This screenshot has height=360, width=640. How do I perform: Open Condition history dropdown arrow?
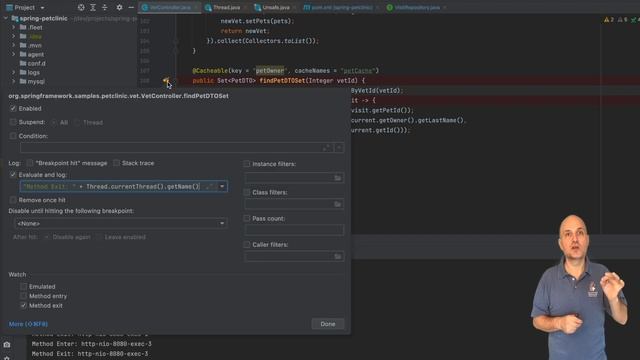tap(339, 148)
